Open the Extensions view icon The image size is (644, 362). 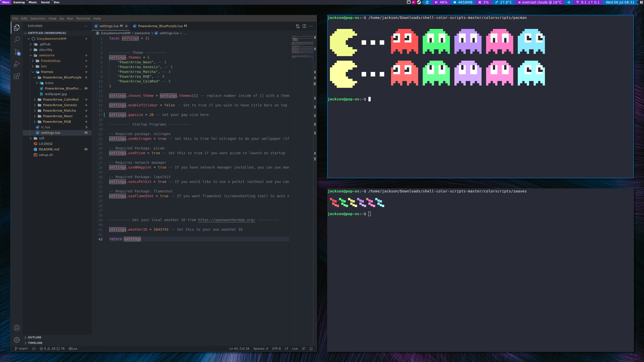point(17,76)
